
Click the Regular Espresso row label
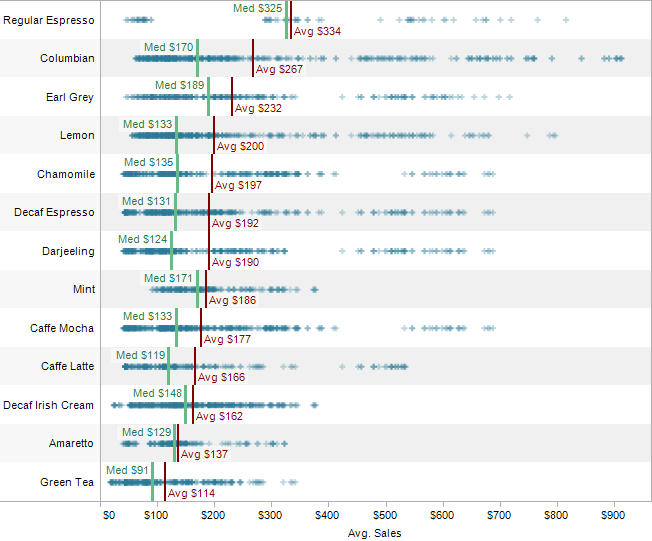(49, 20)
